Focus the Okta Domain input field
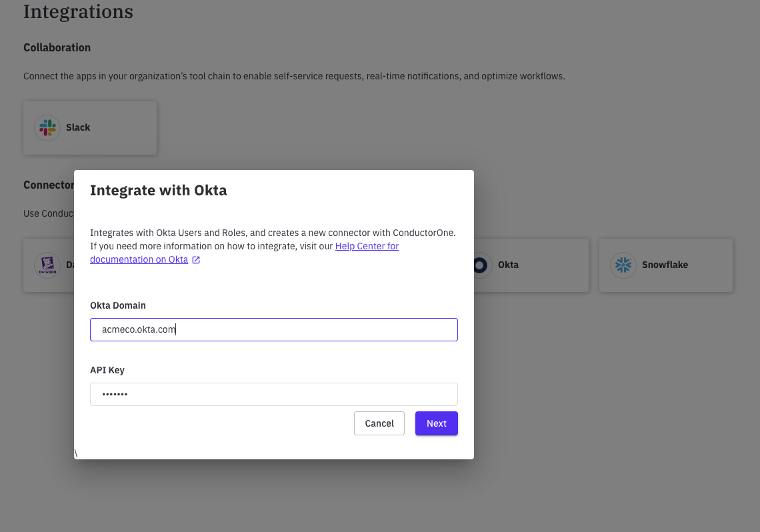The width and height of the screenshot is (760, 532). 274,329
